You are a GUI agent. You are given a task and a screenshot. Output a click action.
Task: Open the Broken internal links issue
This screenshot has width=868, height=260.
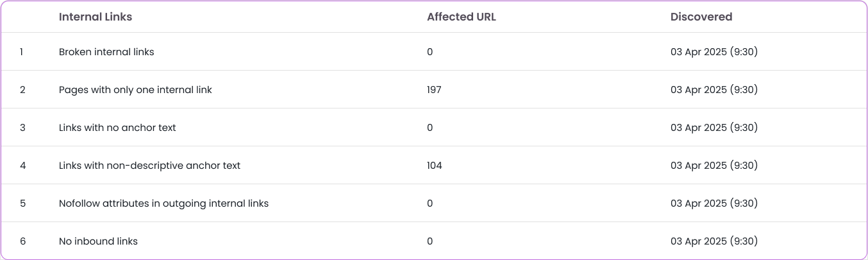click(106, 52)
